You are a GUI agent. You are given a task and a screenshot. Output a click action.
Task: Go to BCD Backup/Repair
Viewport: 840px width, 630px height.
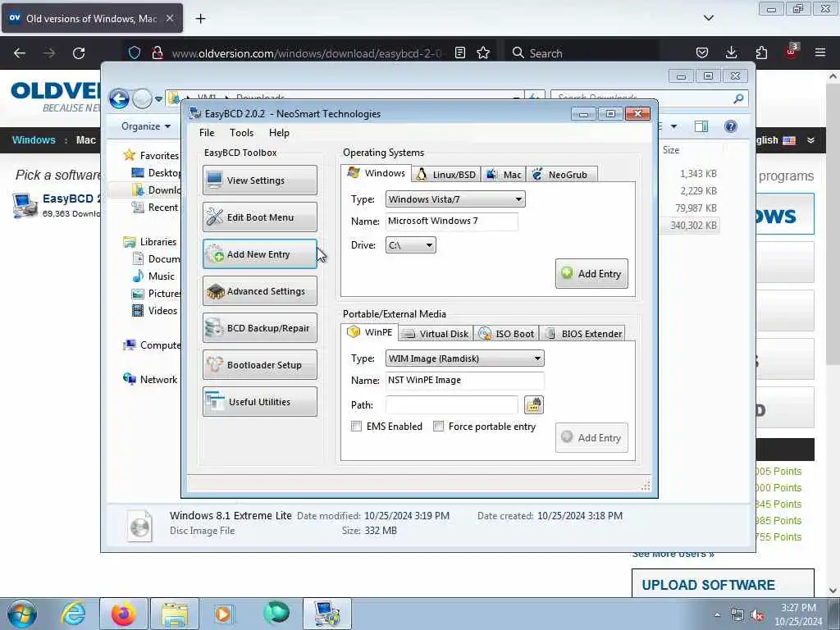[260, 328]
